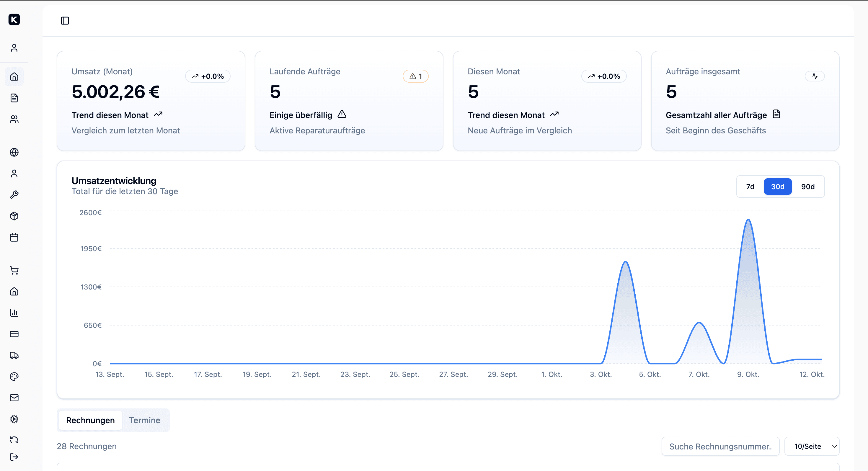Select the palette theme icon
The height and width of the screenshot is (471, 868).
(14, 376)
